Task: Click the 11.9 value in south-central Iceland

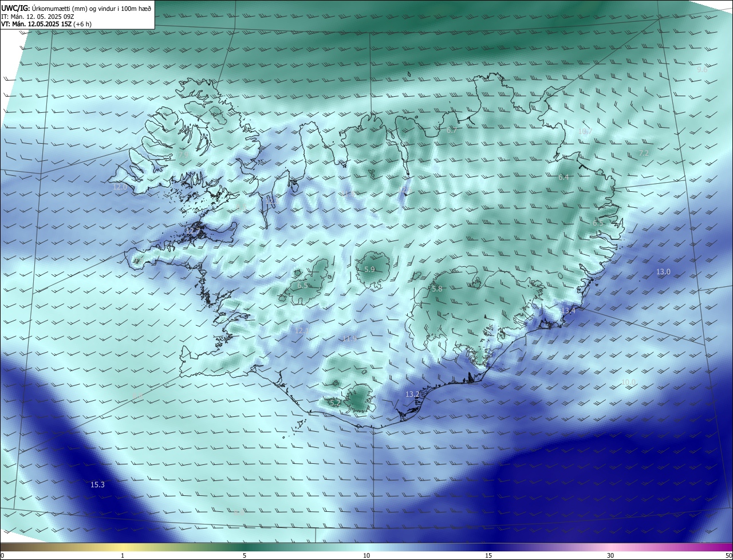Action: (349, 339)
